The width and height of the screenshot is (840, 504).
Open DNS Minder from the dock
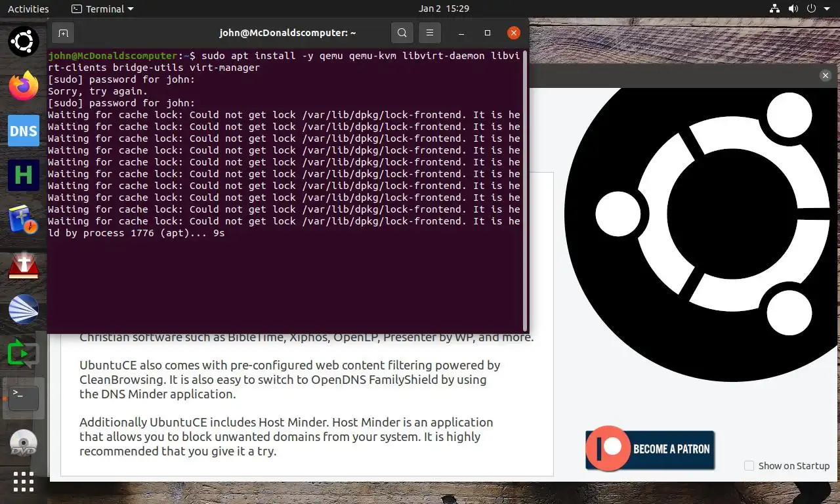(x=23, y=131)
